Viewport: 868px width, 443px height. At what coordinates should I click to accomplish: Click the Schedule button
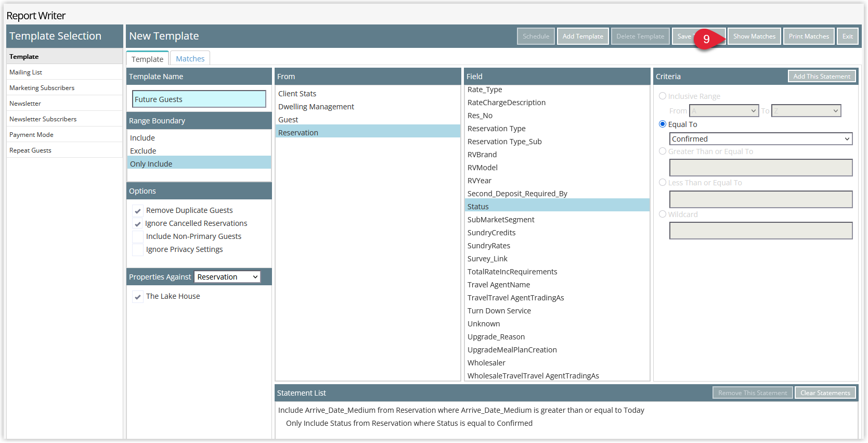[536, 36]
